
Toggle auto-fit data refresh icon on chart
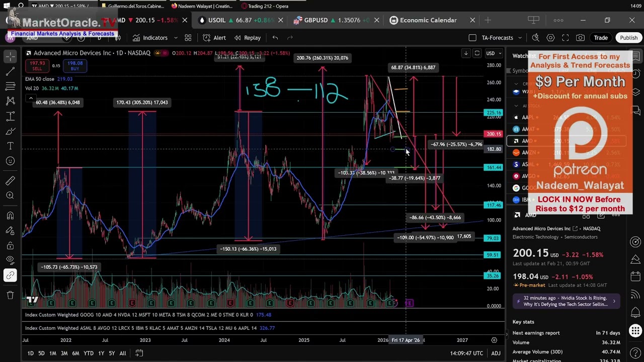pyautogui.click(x=477, y=53)
